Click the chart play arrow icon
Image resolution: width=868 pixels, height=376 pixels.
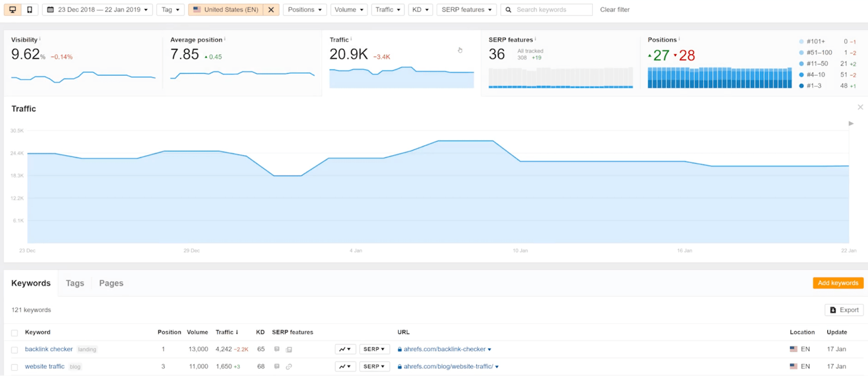[851, 124]
